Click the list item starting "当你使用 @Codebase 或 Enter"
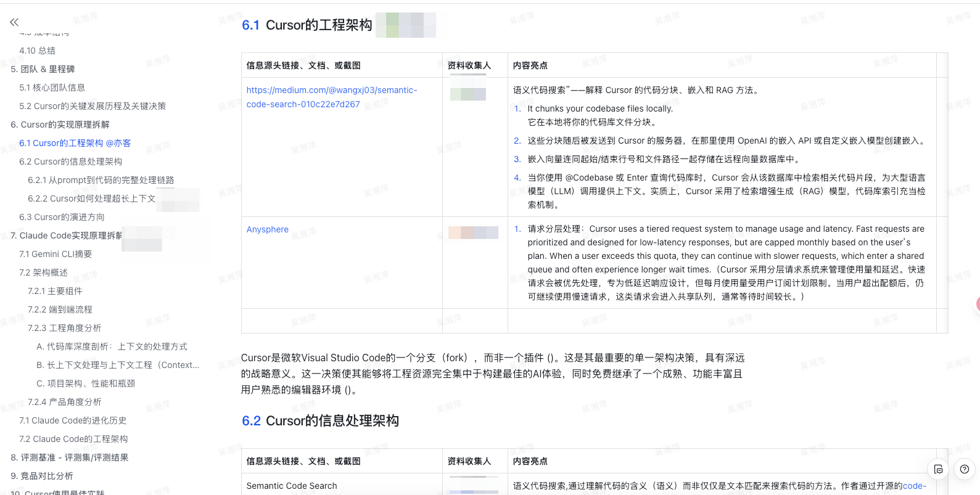The width and height of the screenshot is (980, 495). coord(727,191)
